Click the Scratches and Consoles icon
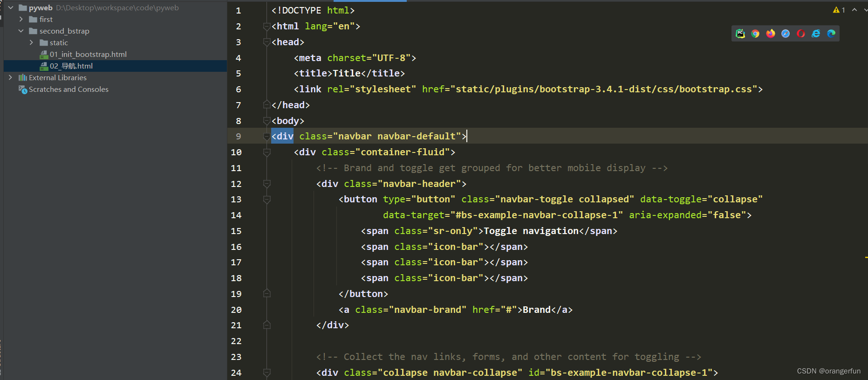The height and width of the screenshot is (380, 868). tap(23, 89)
